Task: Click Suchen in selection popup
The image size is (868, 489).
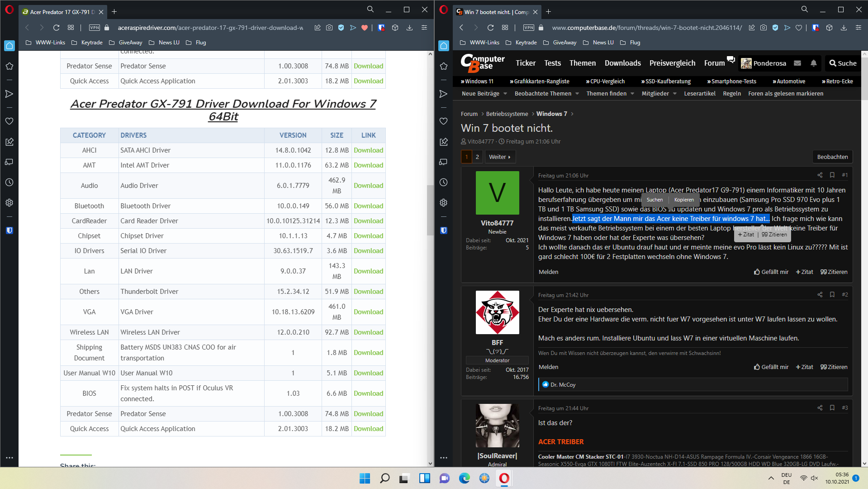Action: [x=655, y=200]
